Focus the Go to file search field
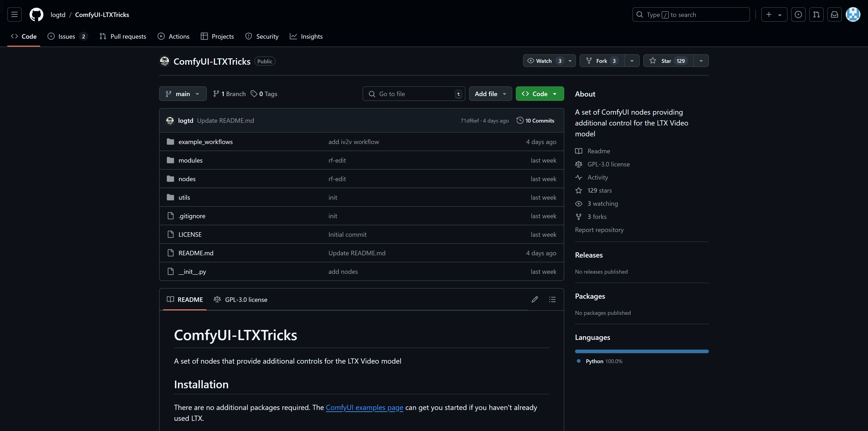Image resolution: width=868 pixels, height=431 pixels. [414, 94]
